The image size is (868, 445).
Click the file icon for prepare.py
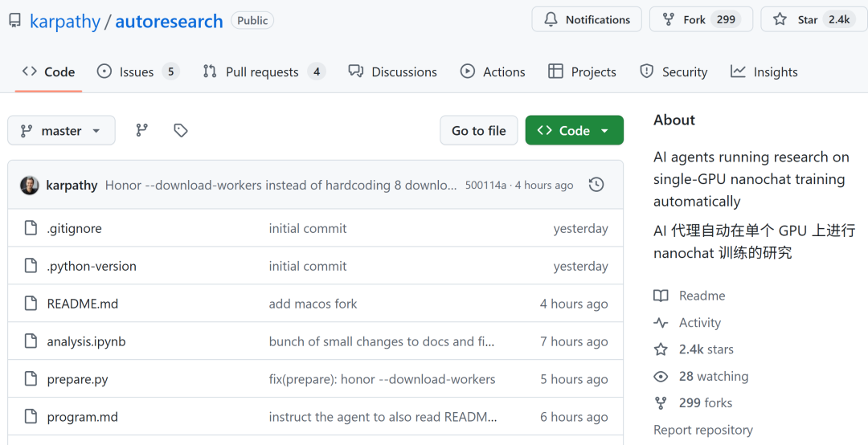(x=31, y=379)
